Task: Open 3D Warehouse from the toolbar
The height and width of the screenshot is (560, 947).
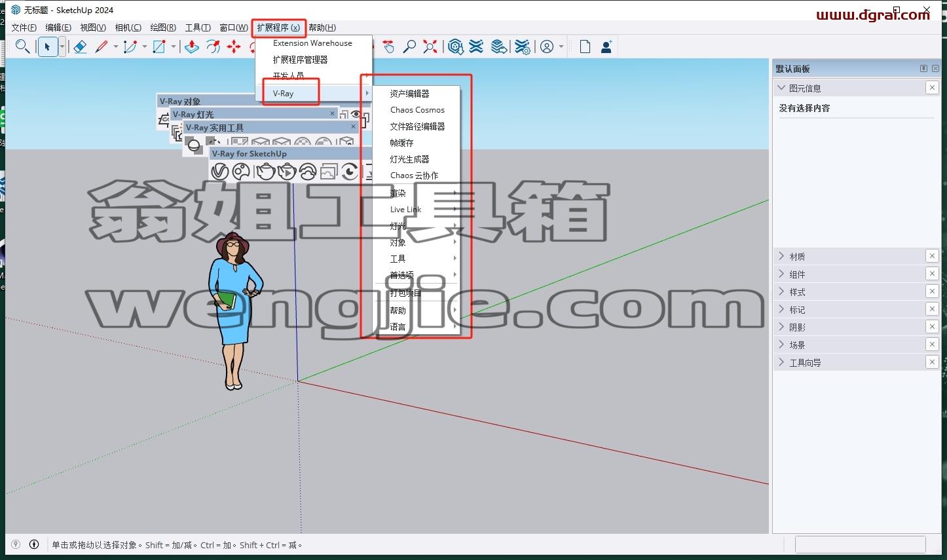Action: (456, 47)
